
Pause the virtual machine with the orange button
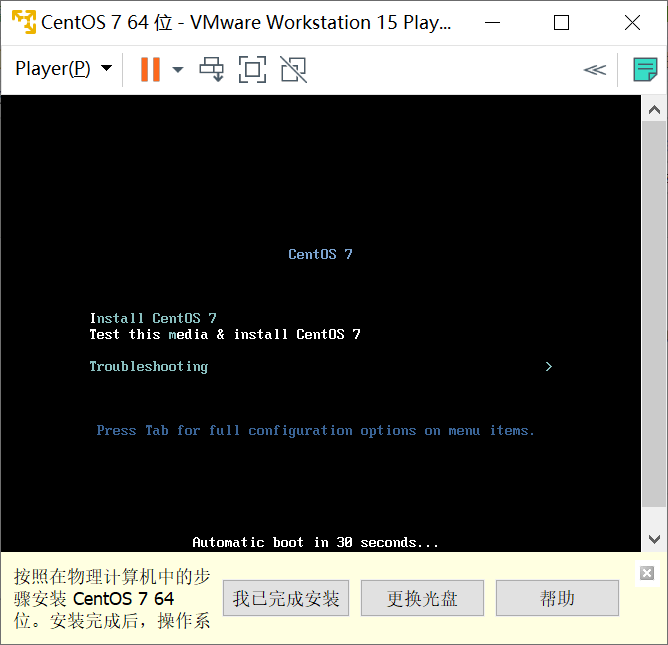click(x=150, y=69)
